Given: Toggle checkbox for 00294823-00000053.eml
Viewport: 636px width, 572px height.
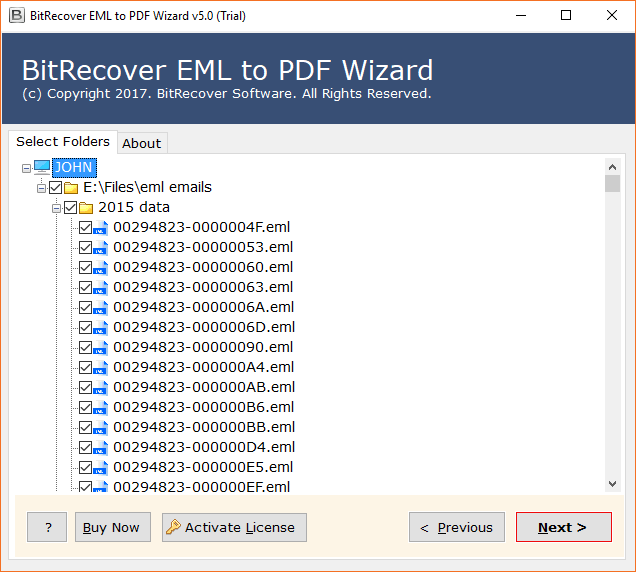Looking at the screenshot, I should pos(86,247).
